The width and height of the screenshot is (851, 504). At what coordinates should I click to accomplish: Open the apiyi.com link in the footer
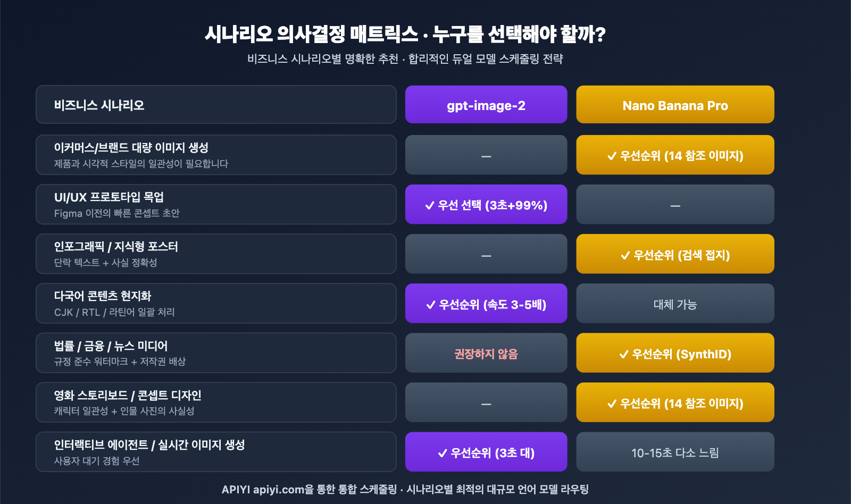pos(278,490)
